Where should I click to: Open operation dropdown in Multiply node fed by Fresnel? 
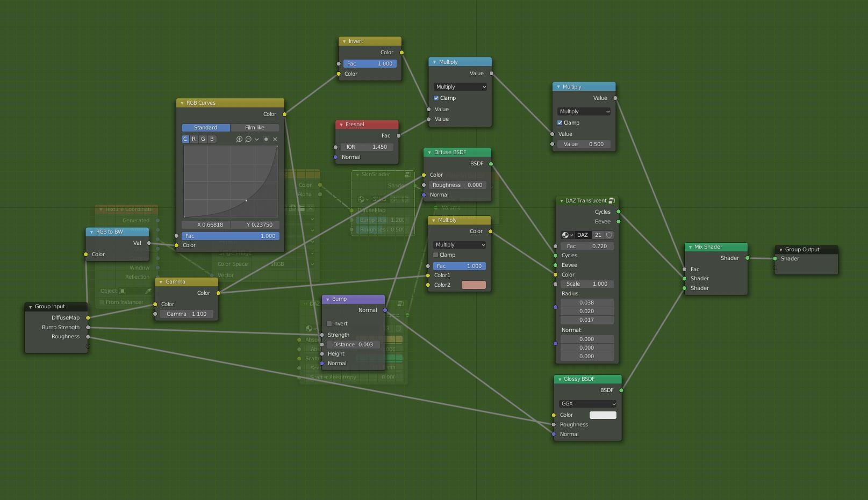(x=460, y=87)
